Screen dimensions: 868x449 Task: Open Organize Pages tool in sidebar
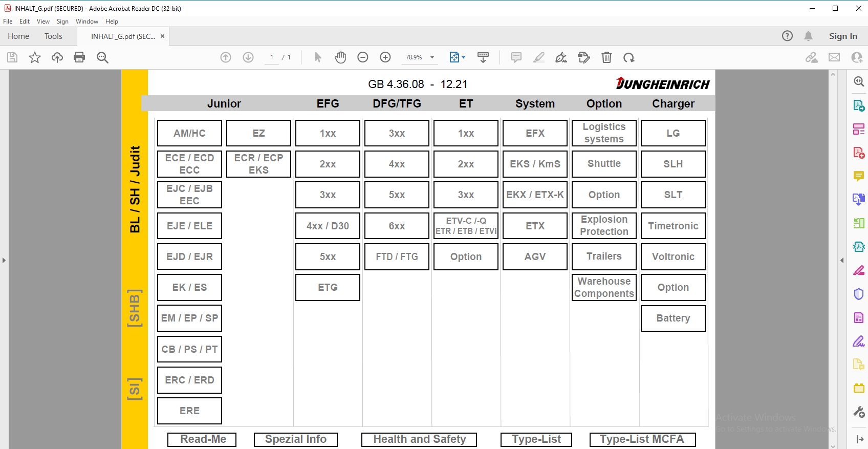click(859, 129)
